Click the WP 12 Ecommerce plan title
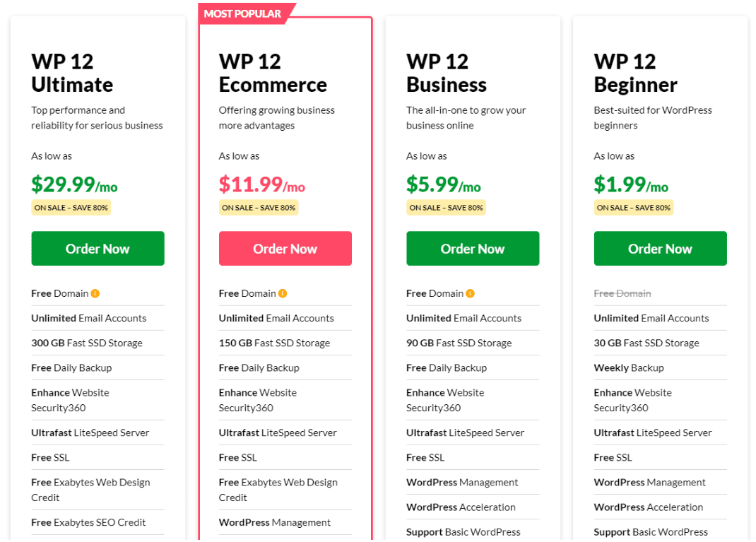This screenshot has height=542, width=756. (273, 73)
